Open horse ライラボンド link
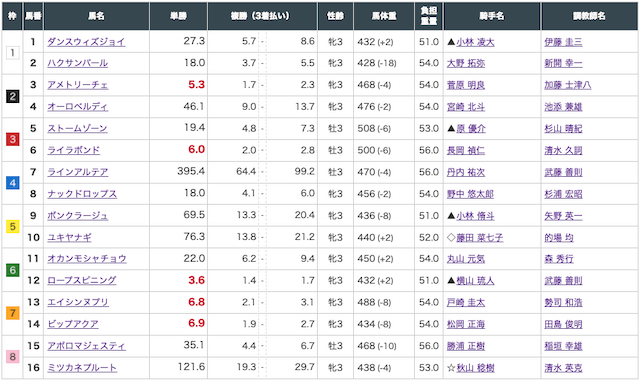Image resolution: width=640 pixels, height=380 pixels. (x=73, y=150)
